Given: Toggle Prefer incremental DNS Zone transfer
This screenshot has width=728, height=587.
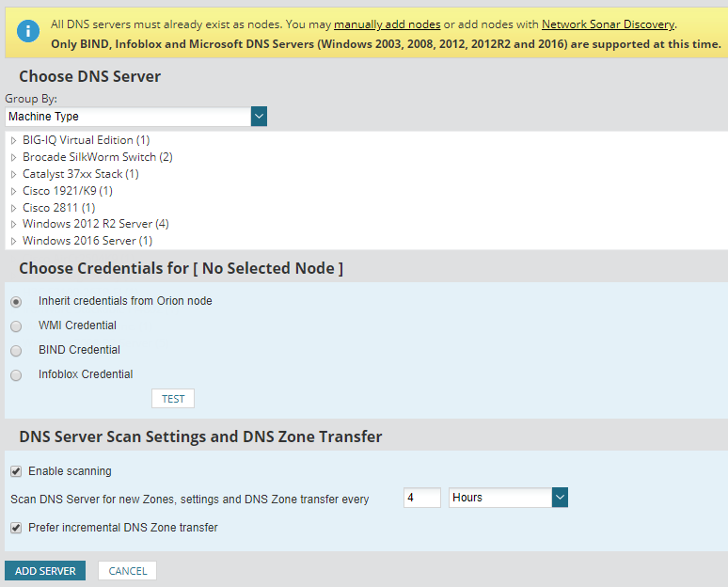Looking at the screenshot, I should point(16,528).
